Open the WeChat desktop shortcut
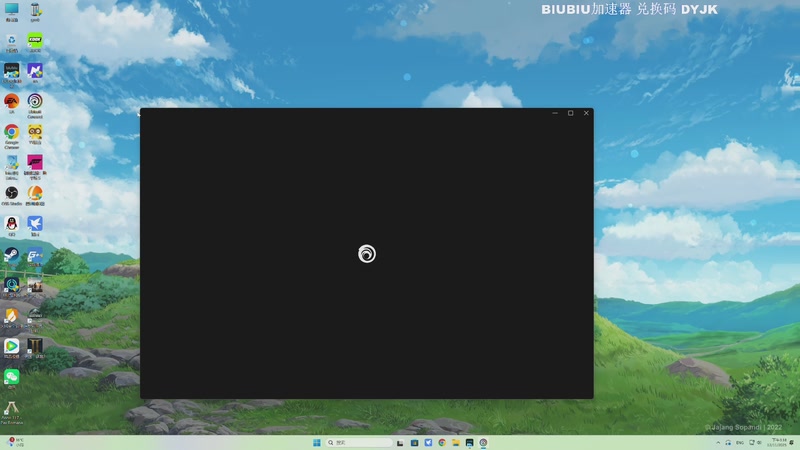This screenshot has width=800, height=450. tap(11, 379)
